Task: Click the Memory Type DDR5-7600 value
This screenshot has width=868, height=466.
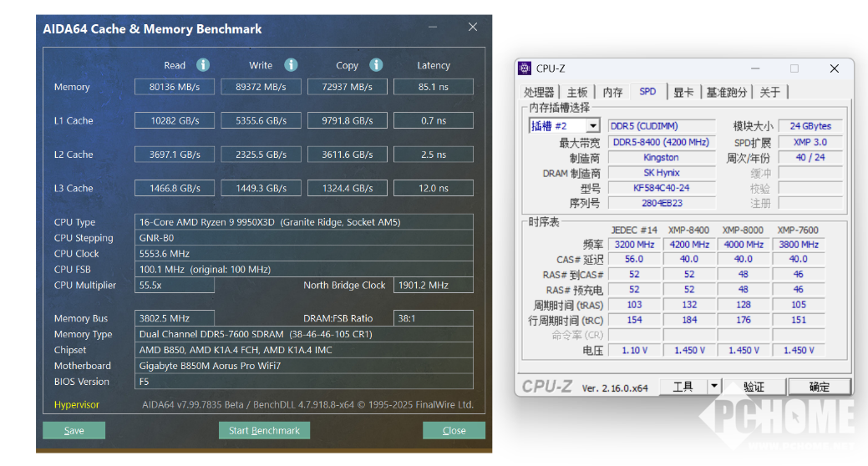Action: 304,334
